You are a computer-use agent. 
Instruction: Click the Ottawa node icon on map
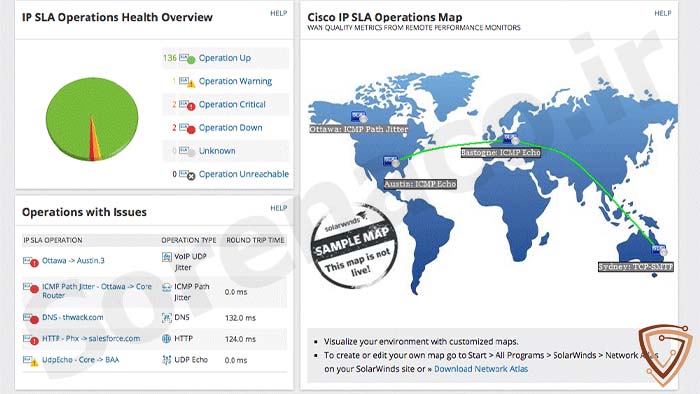(359, 117)
